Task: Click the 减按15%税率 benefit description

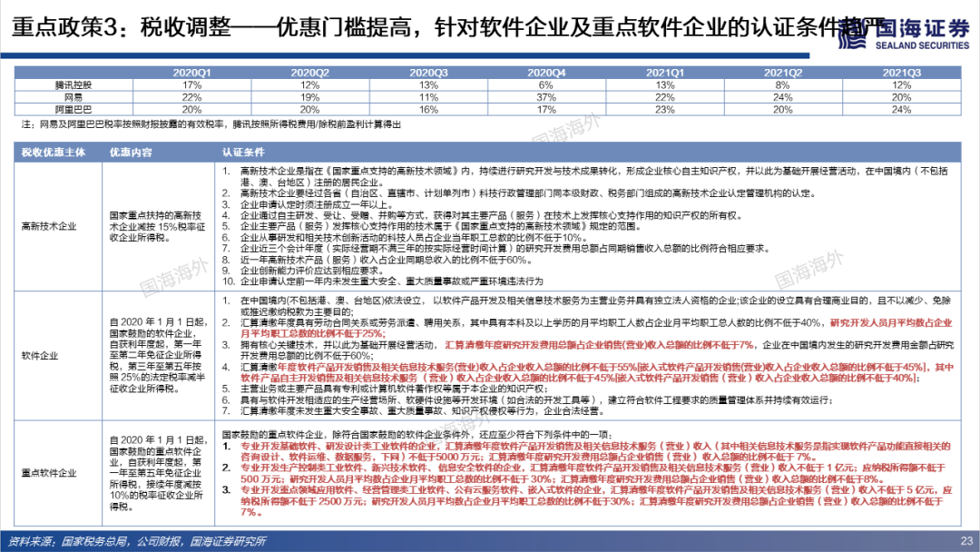Action: 157,226
